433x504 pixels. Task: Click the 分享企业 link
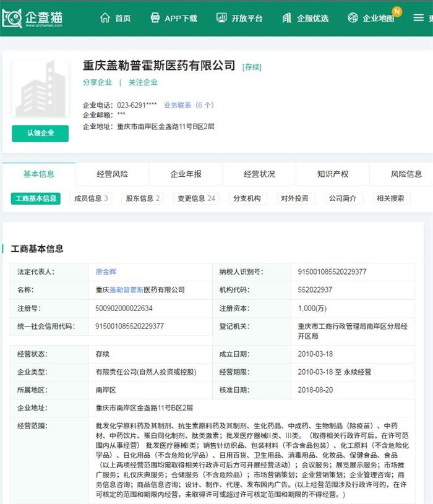(x=97, y=82)
